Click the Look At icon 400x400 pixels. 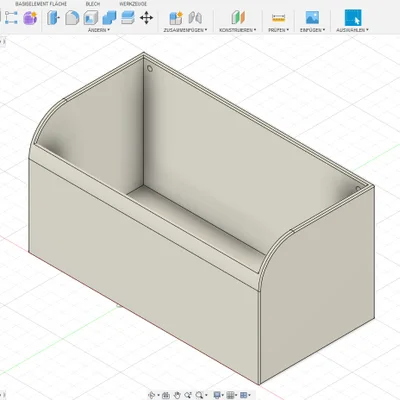click(166, 395)
